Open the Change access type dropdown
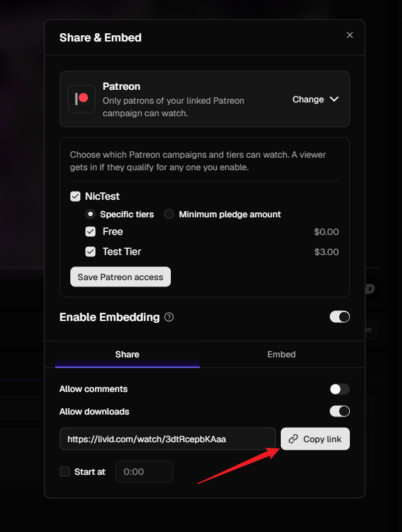This screenshot has height=532, width=402. [315, 99]
